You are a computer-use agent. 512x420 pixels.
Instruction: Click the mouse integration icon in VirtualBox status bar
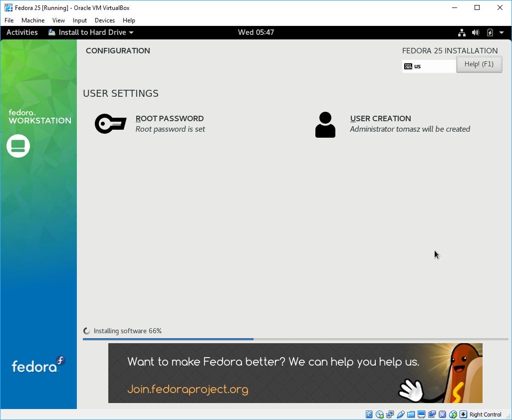(453, 415)
